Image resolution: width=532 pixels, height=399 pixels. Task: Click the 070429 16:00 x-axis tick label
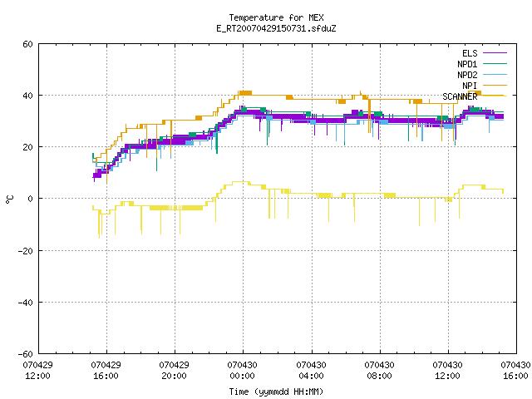(x=106, y=370)
